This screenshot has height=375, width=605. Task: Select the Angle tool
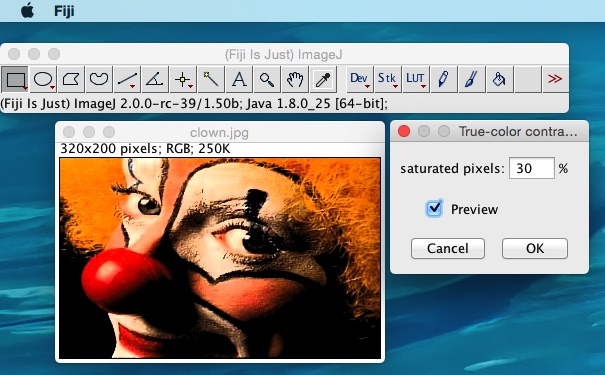(x=155, y=79)
